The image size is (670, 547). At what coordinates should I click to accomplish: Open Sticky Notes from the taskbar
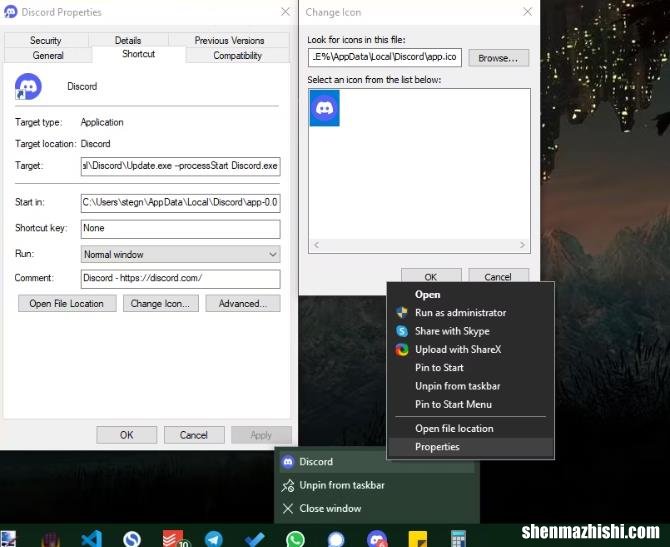pos(417,539)
